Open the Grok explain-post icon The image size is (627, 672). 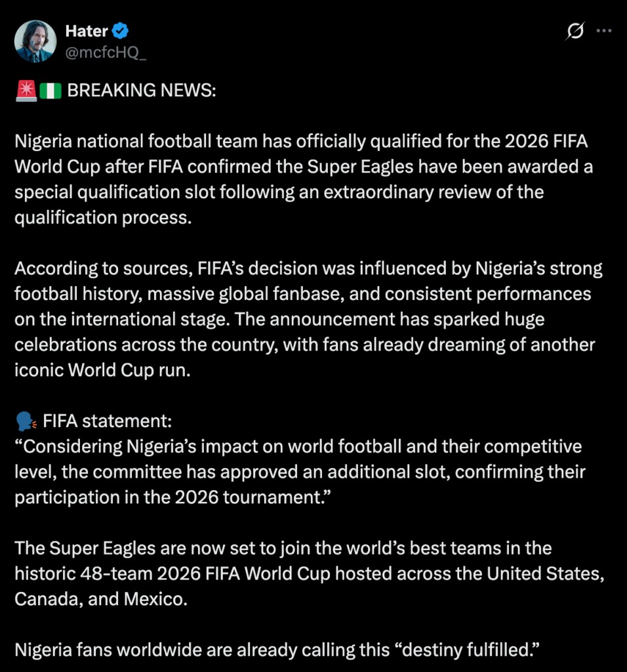(575, 31)
